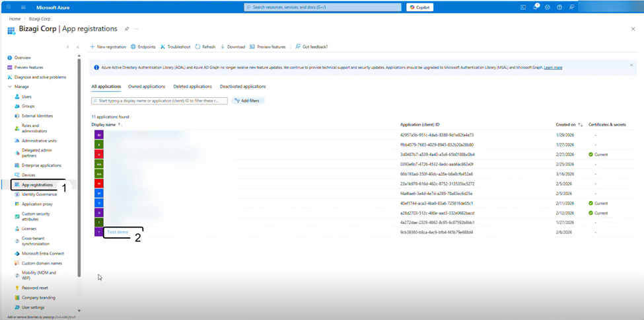Switch to the All applications tab

106,87
